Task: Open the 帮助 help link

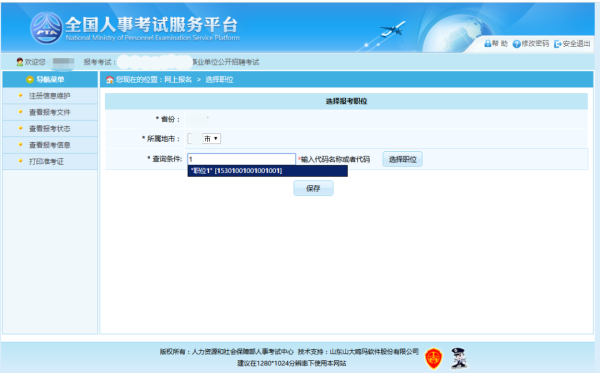Action: coord(499,44)
